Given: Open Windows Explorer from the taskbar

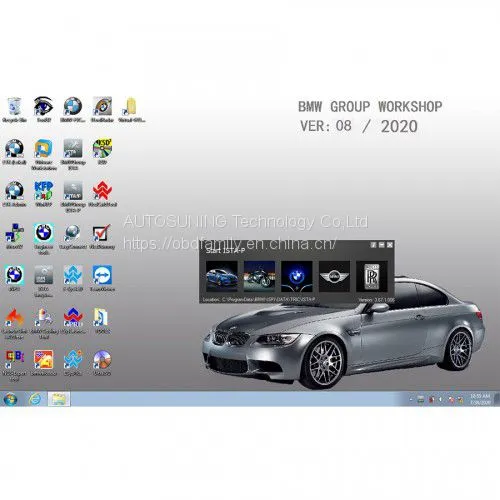Looking at the screenshot, I should 59,399.
